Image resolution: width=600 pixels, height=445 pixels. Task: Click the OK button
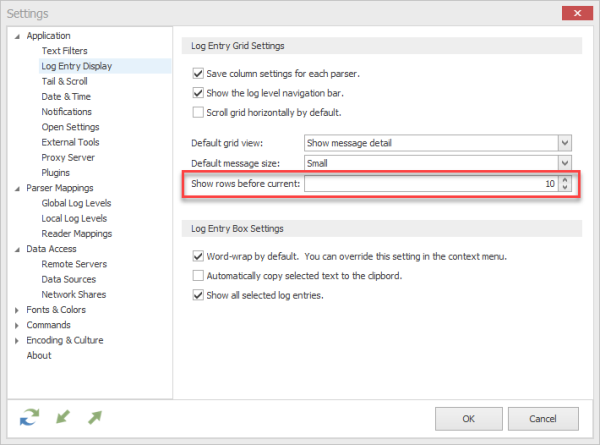469,419
